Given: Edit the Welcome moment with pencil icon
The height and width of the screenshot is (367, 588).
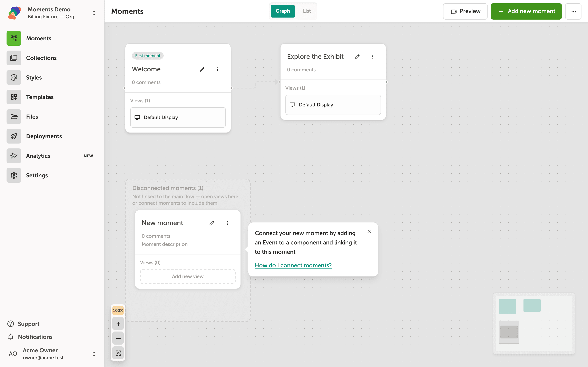Looking at the screenshot, I should 202,69.
